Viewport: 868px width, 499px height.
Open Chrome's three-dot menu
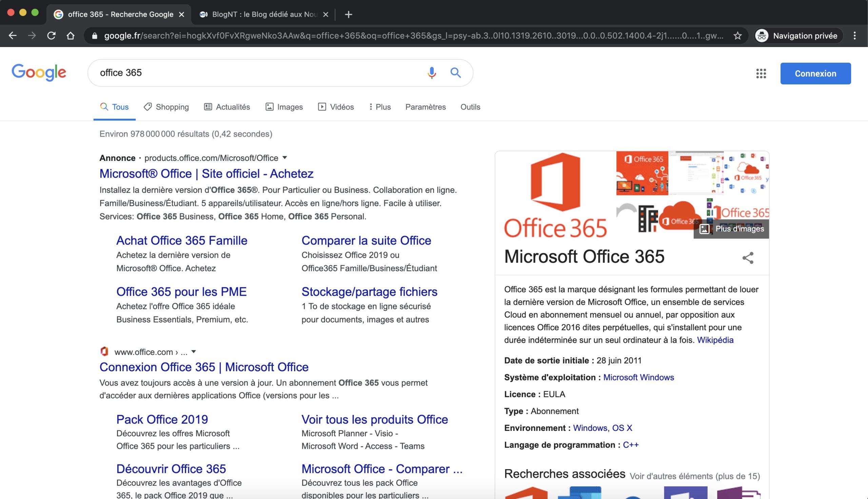(x=854, y=36)
